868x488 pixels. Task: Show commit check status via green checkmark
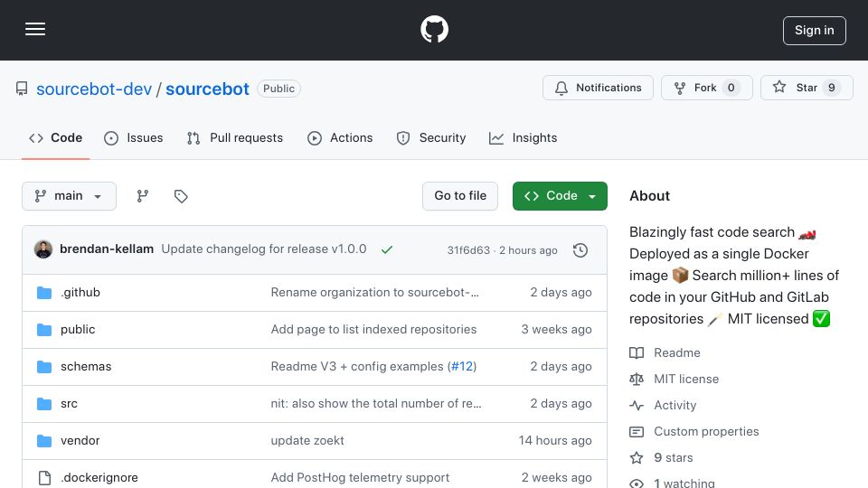(387, 249)
